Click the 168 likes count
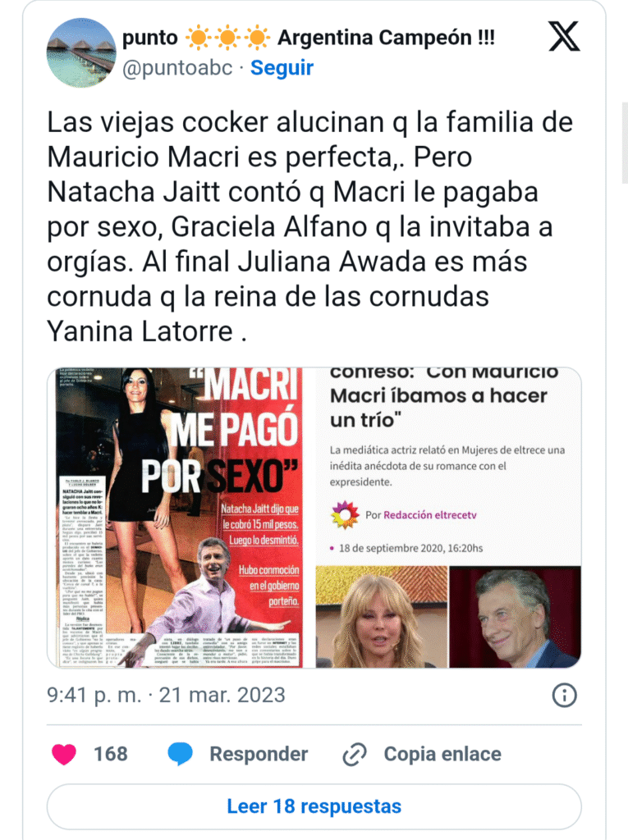This screenshot has width=628, height=840. pyautogui.click(x=111, y=755)
